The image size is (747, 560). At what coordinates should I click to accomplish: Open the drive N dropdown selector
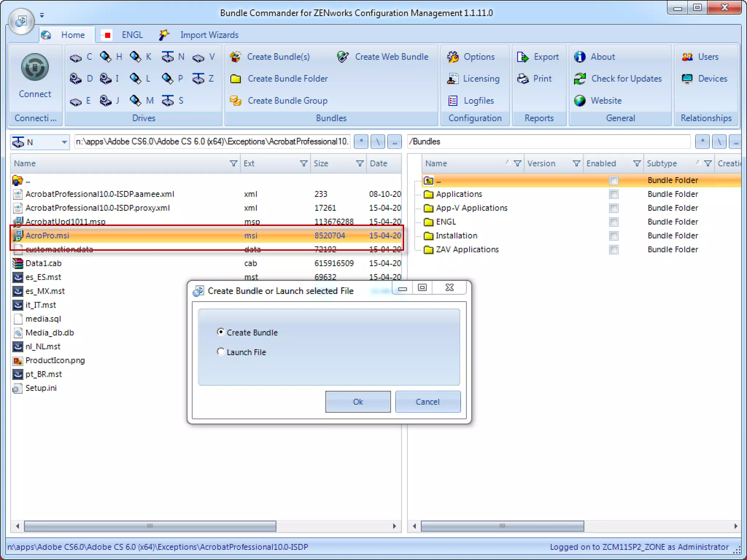tap(64, 142)
